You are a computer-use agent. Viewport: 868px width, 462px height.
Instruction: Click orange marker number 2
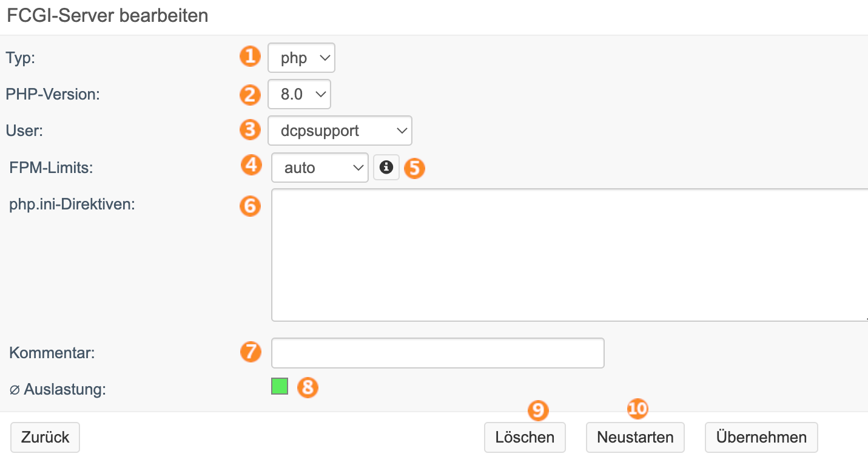coord(250,94)
